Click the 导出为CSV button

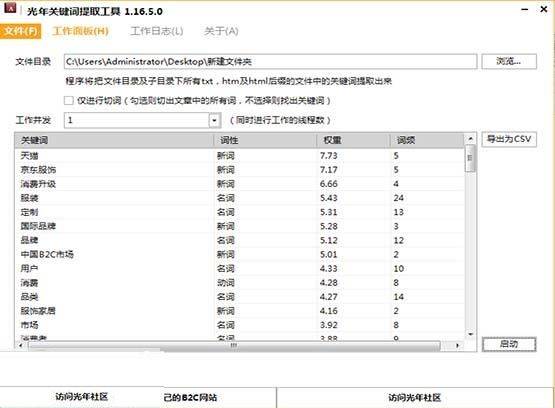pos(509,139)
